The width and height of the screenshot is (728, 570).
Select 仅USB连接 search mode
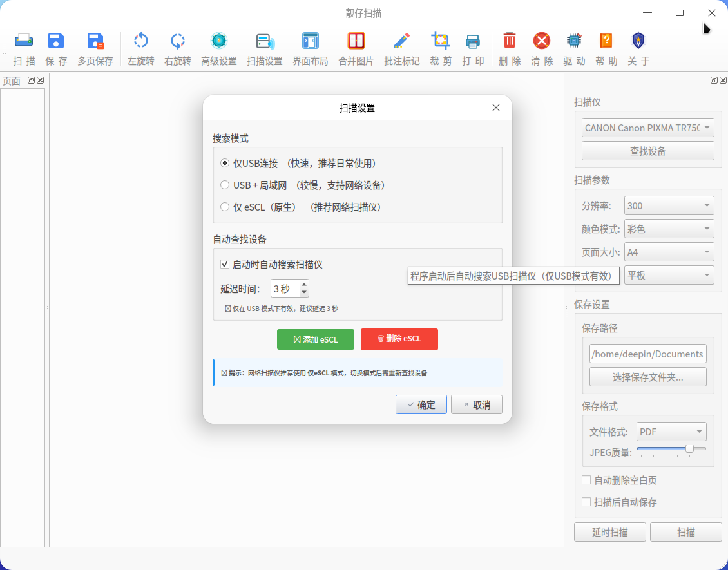point(225,164)
